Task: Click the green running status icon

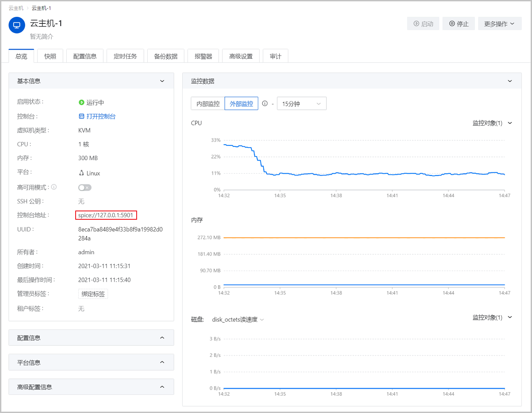Action: pyautogui.click(x=81, y=103)
